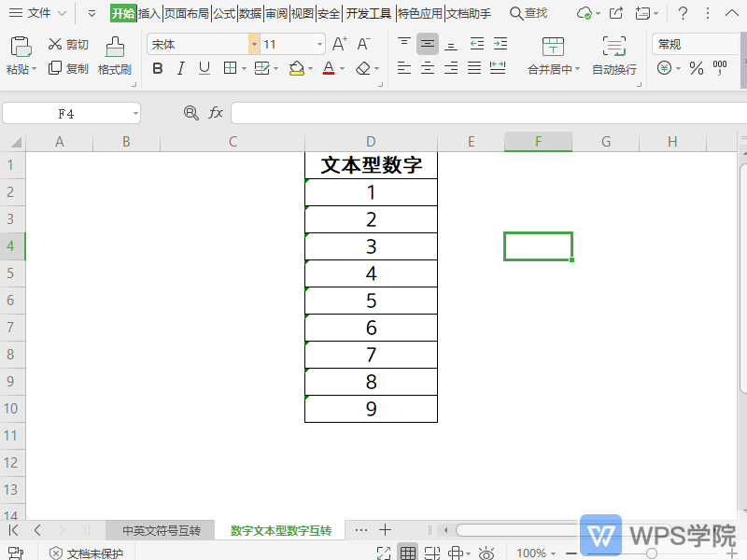This screenshot has width=747, height=560.
Task: Click the borders grid icon
Action: tap(229, 69)
